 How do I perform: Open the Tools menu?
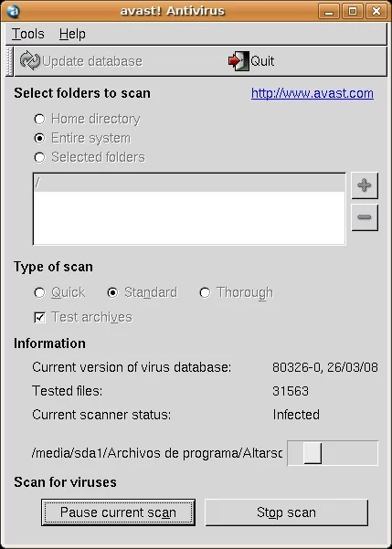click(x=28, y=34)
